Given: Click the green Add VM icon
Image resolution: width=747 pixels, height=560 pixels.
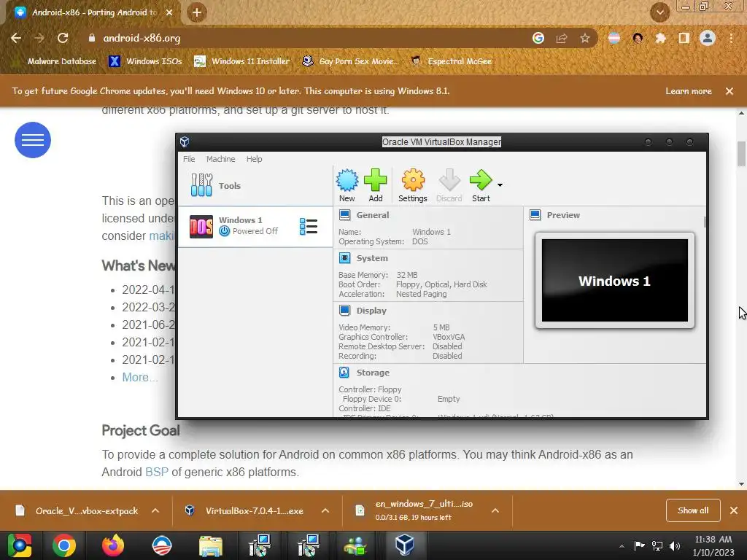Looking at the screenshot, I should (x=376, y=185).
